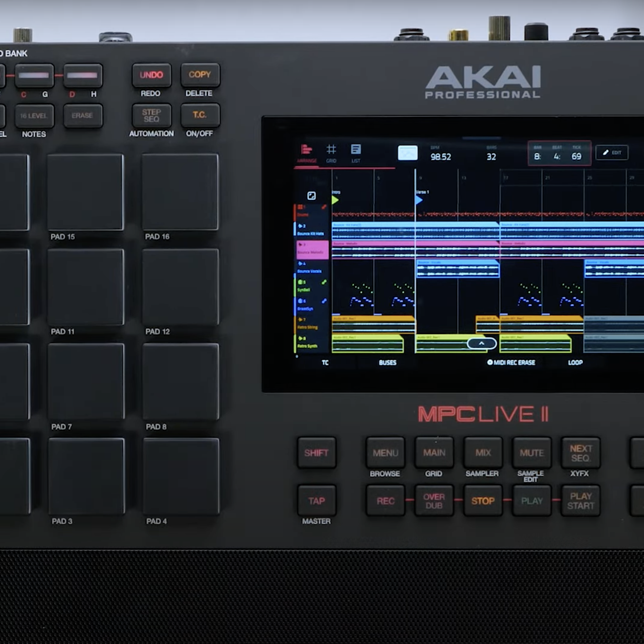Start playback with PLAY button

[x=532, y=501]
